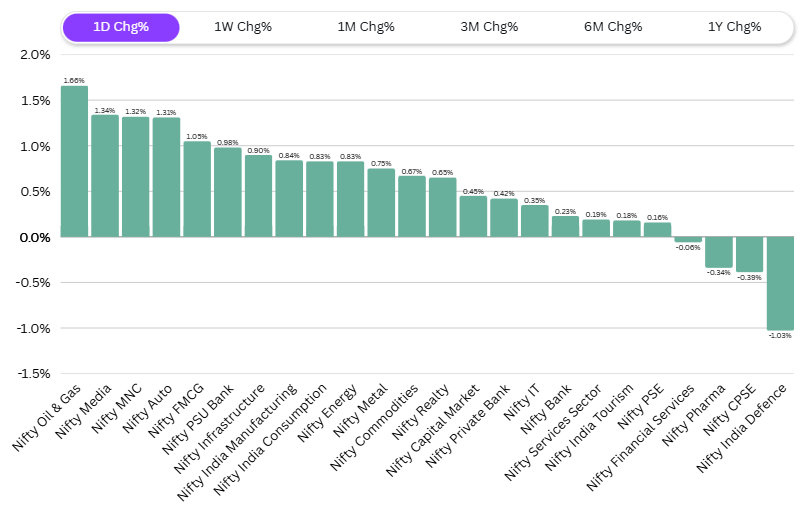Viewport: 812px width, 518px height.
Task: Click the 'Nifty PSU Bank' axis label
Action: 198,419
